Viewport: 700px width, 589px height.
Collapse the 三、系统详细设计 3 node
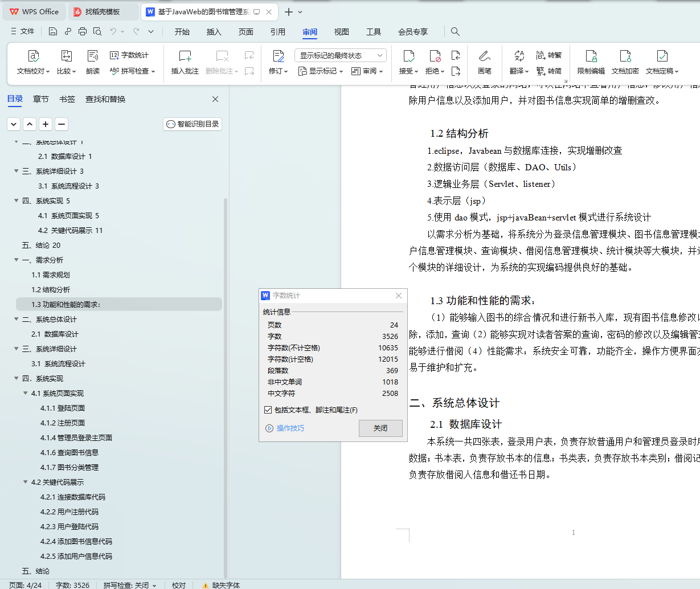16,171
